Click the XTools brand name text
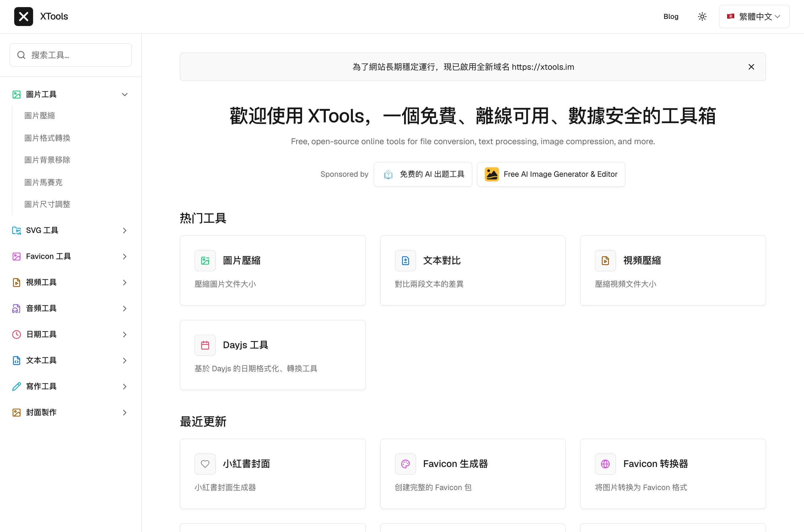 [x=54, y=16]
